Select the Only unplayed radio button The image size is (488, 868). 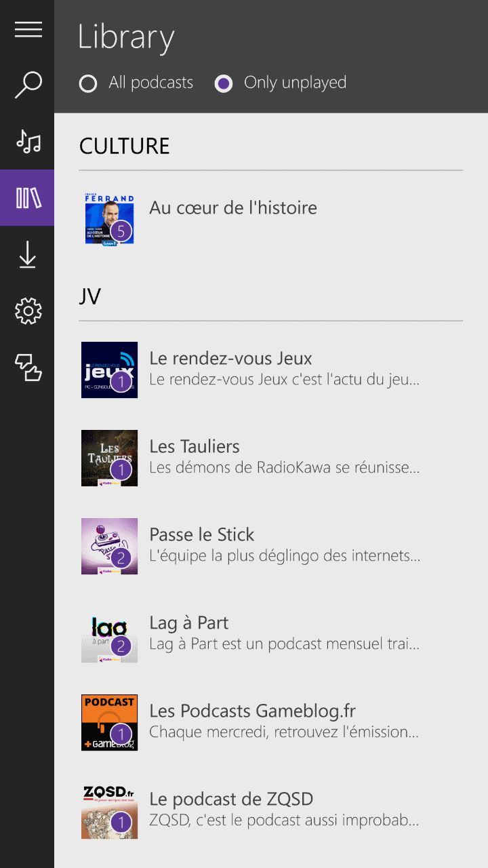tap(224, 83)
